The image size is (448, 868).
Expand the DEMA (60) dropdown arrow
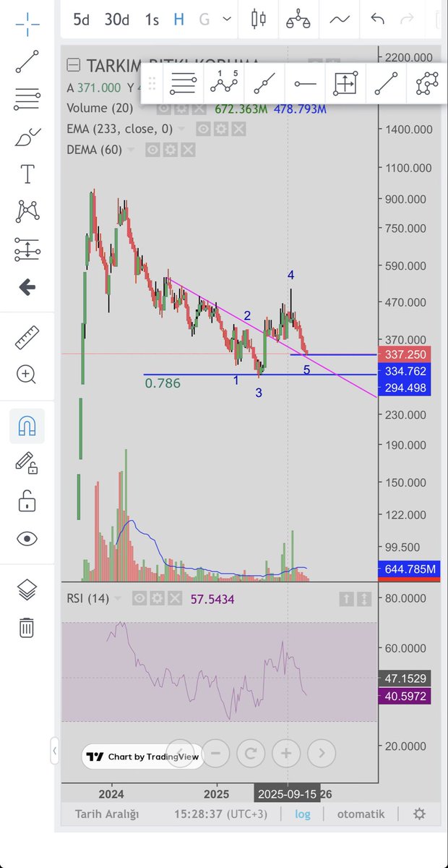coord(131,150)
